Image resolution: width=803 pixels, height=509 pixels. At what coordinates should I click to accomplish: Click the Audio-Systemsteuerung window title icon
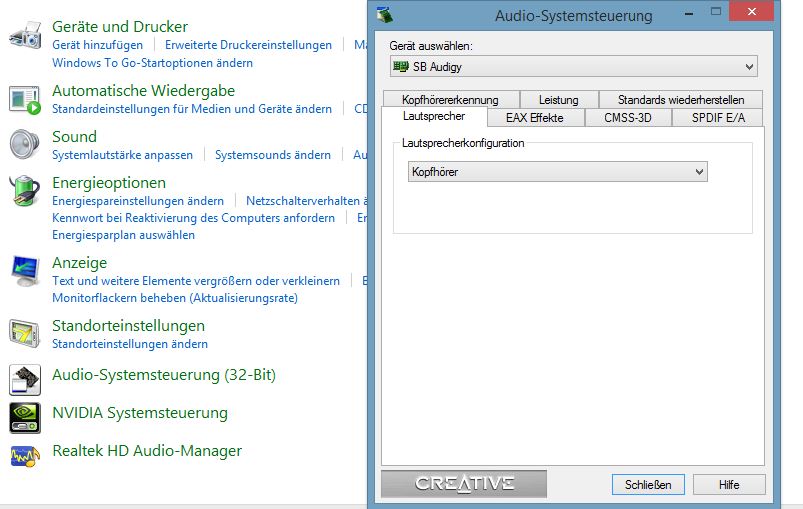[x=385, y=15]
